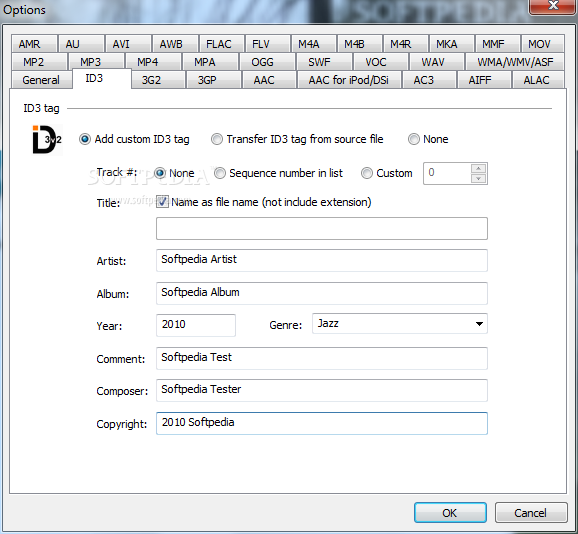Confirm settings with the OK button

coord(450,513)
